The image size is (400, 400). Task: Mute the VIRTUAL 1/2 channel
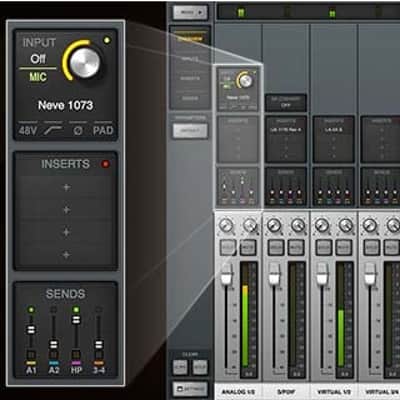(x=344, y=248)
